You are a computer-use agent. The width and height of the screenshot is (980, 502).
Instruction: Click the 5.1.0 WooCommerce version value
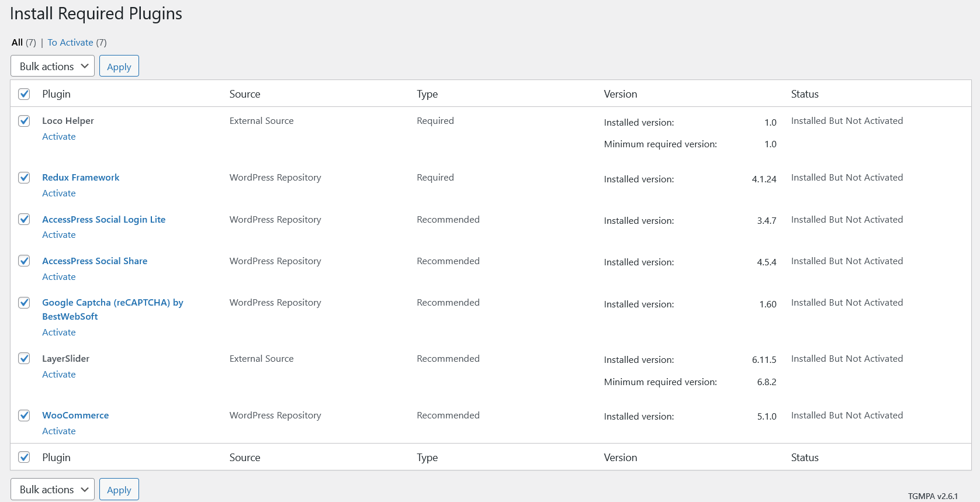767,417
